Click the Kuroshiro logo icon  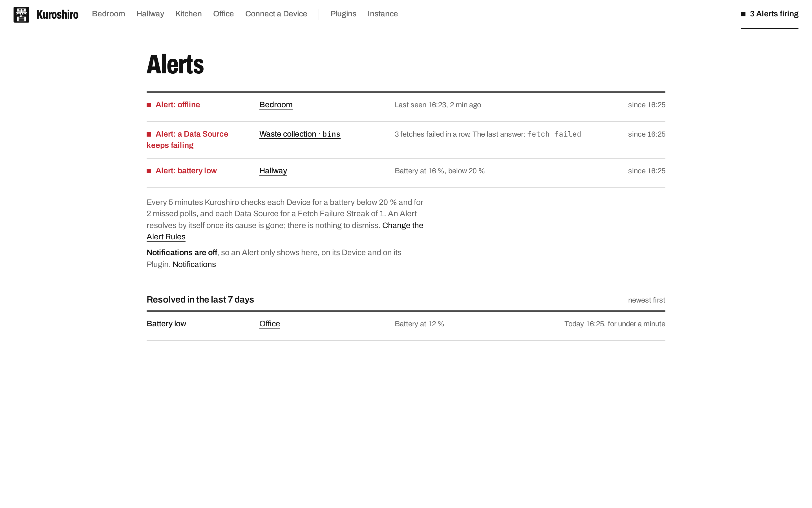pos(21,14)
